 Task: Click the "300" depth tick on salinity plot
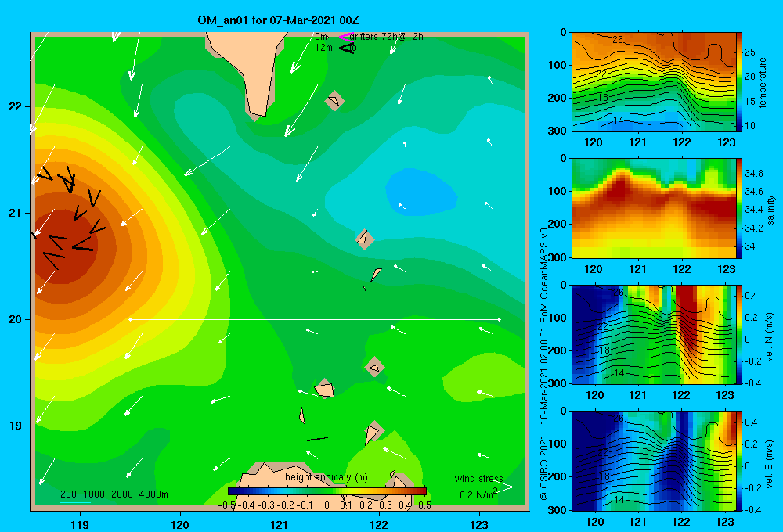559,257
